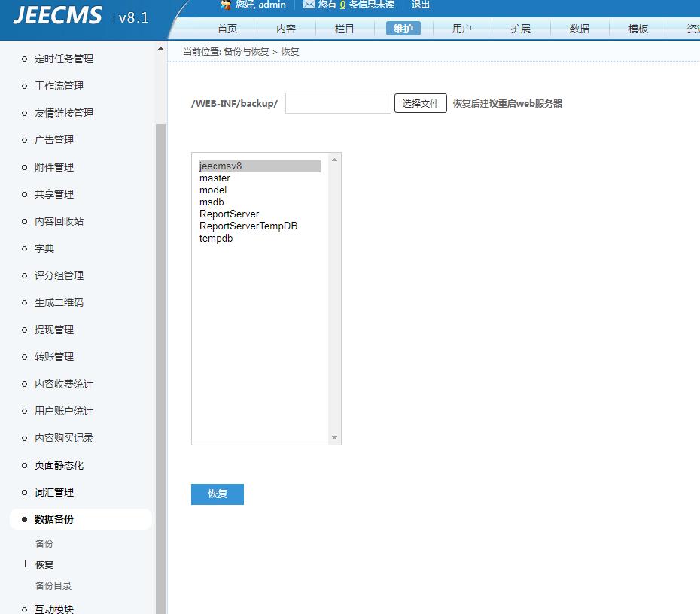
Task: Click the envelope message icon
Action: coord(309,4)
